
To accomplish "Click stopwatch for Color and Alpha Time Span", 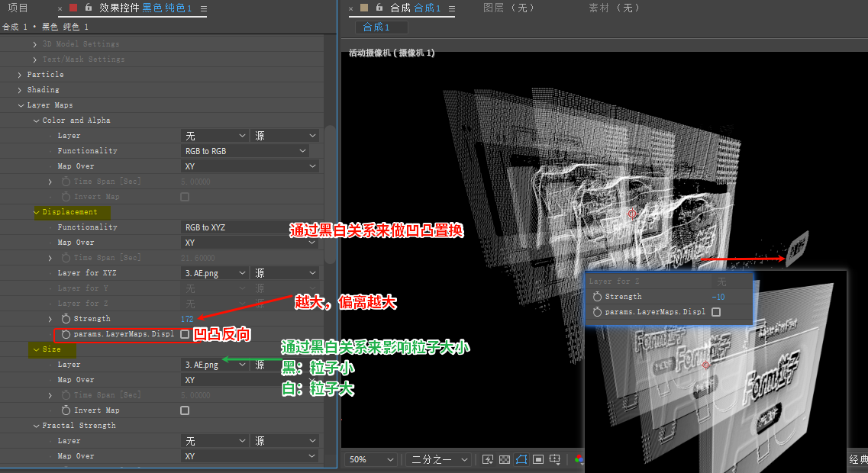I will pos(66,181).
